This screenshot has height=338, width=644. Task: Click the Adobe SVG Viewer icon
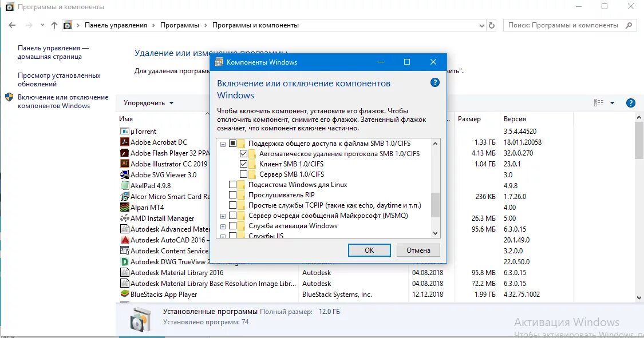pyautogui.click(x=124, y=175)
